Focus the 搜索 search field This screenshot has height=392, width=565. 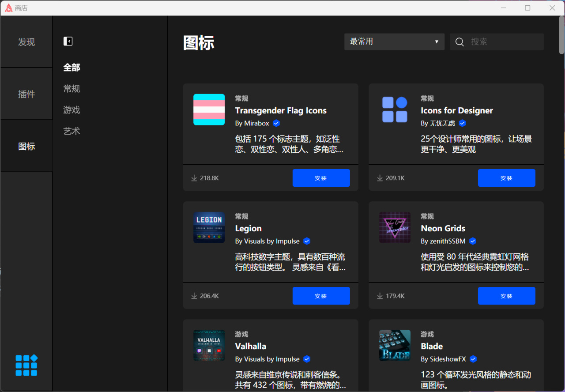point(497,41)
